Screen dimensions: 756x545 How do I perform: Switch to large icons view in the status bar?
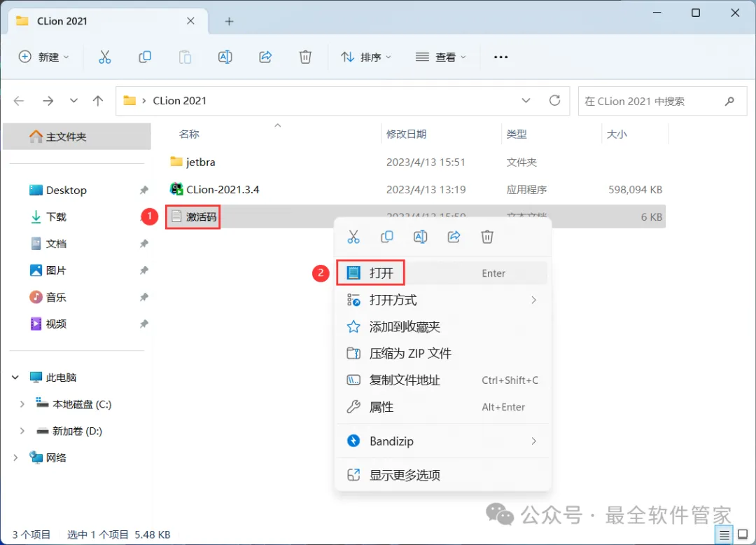tap(743, 534)
